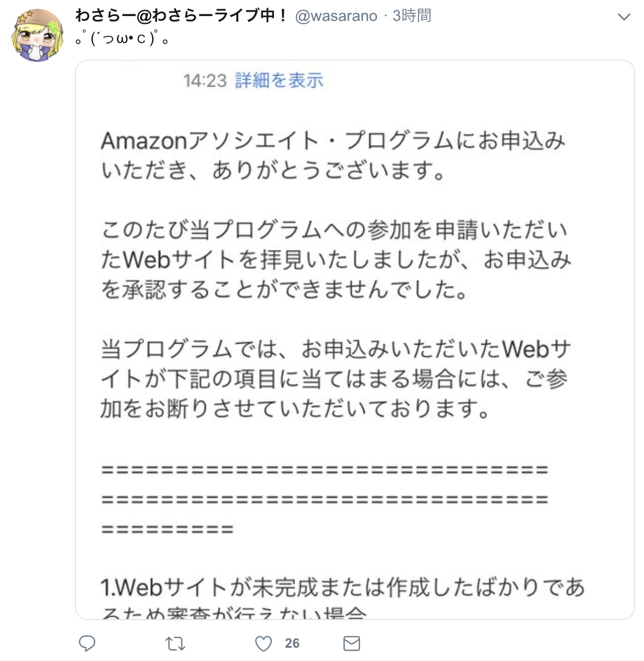Screen dimensions: 644x661
Task: Click the 1.Webサイトが未完成 line in image
Action: point(342,588)
